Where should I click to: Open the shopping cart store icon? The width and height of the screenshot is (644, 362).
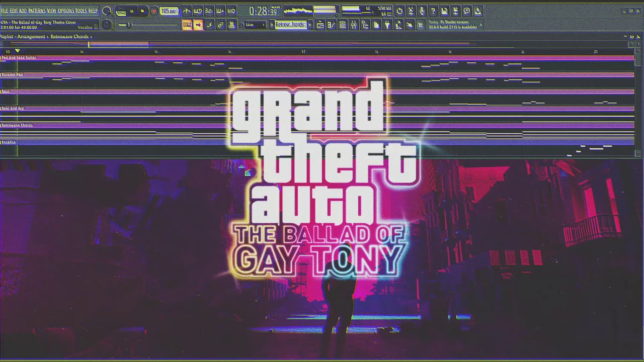point(421,25)
